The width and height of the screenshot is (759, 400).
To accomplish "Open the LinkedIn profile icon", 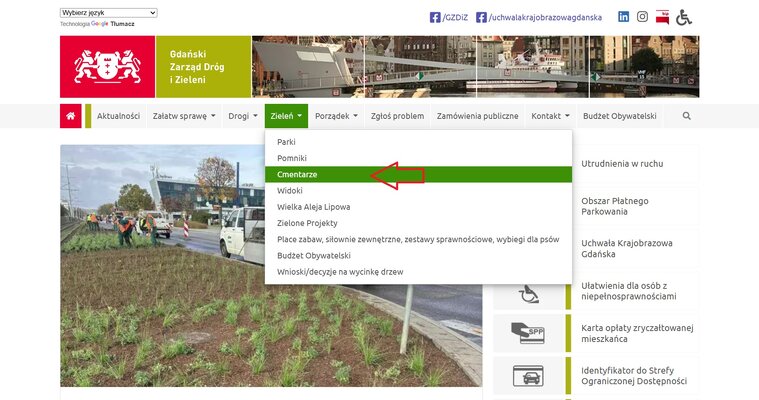I will [623, 17].
